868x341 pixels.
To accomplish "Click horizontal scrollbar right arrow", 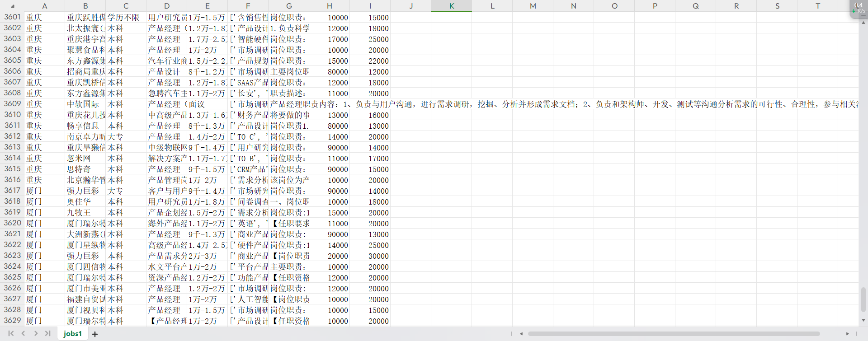I will 847,334.
